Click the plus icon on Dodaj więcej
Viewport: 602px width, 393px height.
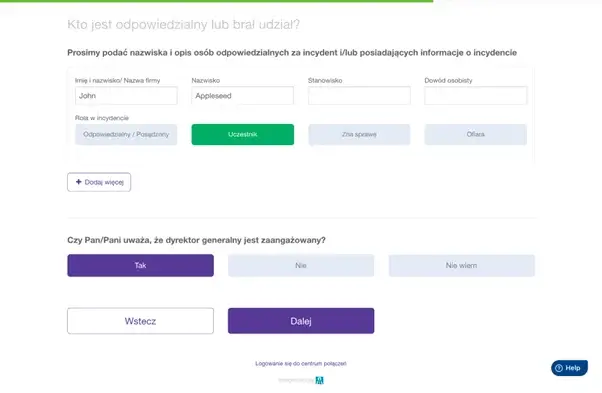coord(79,182)
